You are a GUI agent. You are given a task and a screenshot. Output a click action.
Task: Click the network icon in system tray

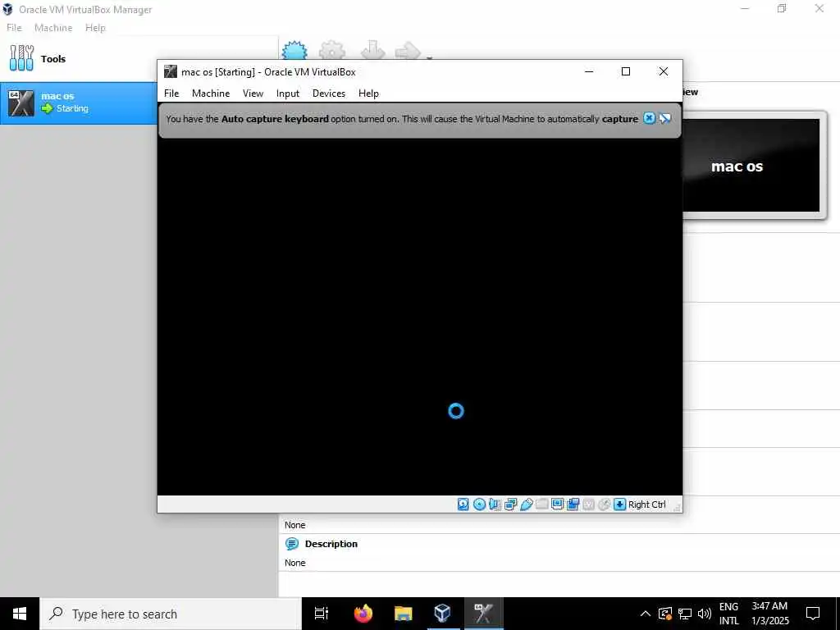click(685, 614)
